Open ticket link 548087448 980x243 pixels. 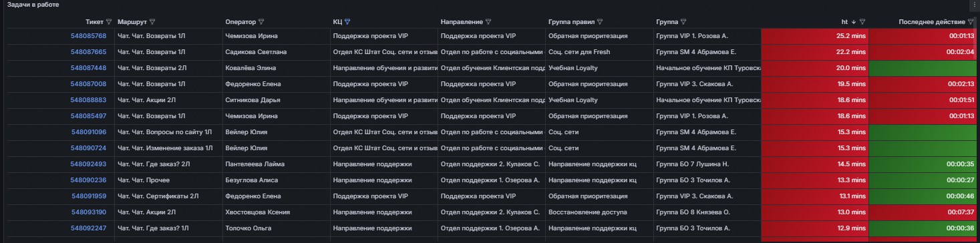[88, 68]
